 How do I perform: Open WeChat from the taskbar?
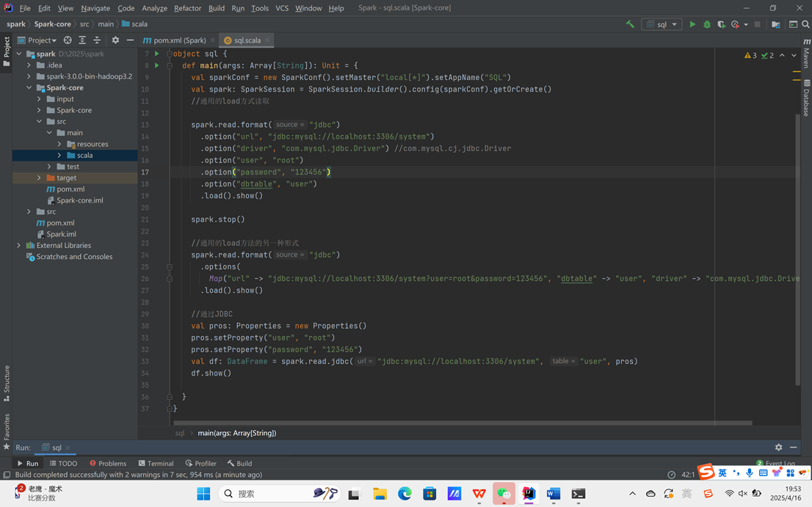coord(504,494)
